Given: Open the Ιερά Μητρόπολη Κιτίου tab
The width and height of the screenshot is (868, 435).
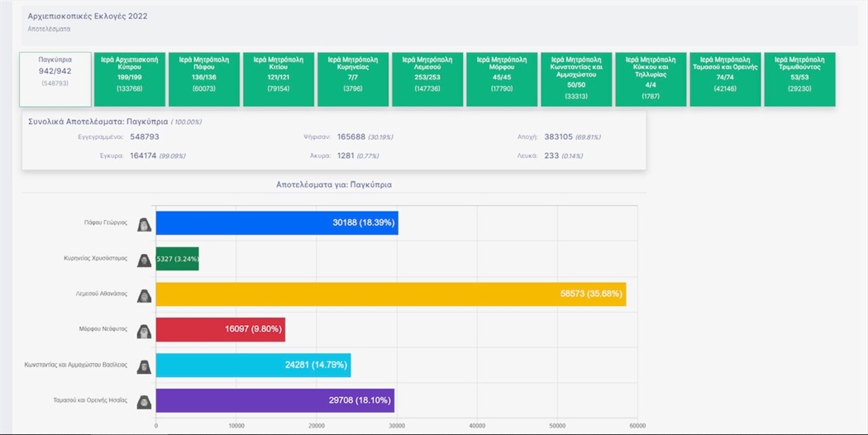Looking at the screenshot, I should [279, 79].
